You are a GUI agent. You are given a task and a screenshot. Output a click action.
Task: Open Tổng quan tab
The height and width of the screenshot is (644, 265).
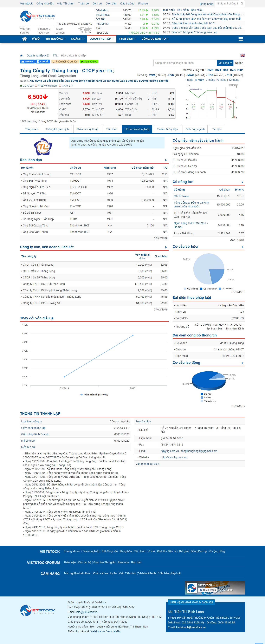click(x=31, y=129)
